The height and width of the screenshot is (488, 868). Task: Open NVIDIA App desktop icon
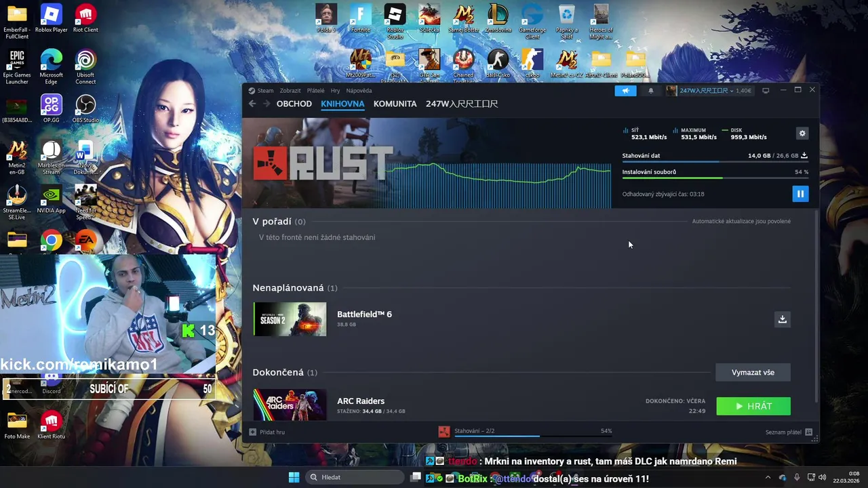51,201
